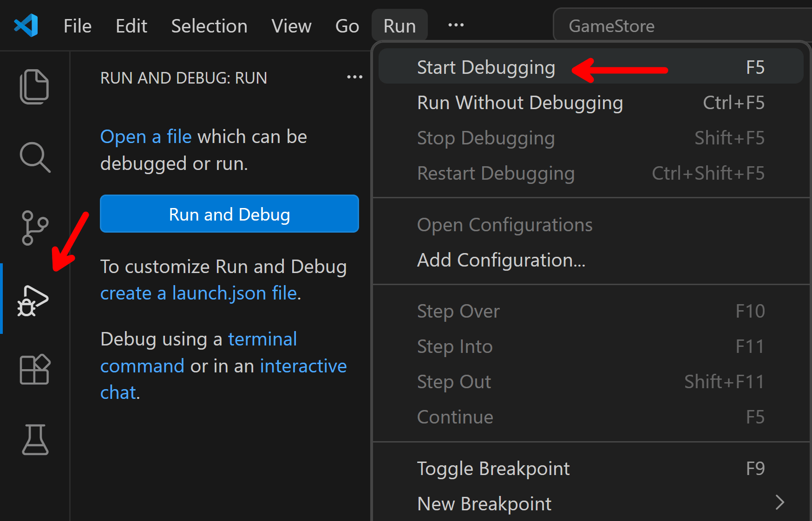Open the Explorer view in the activity bar
The width and height of the screenshot is (812, 521).
click(x=34, y=87)
